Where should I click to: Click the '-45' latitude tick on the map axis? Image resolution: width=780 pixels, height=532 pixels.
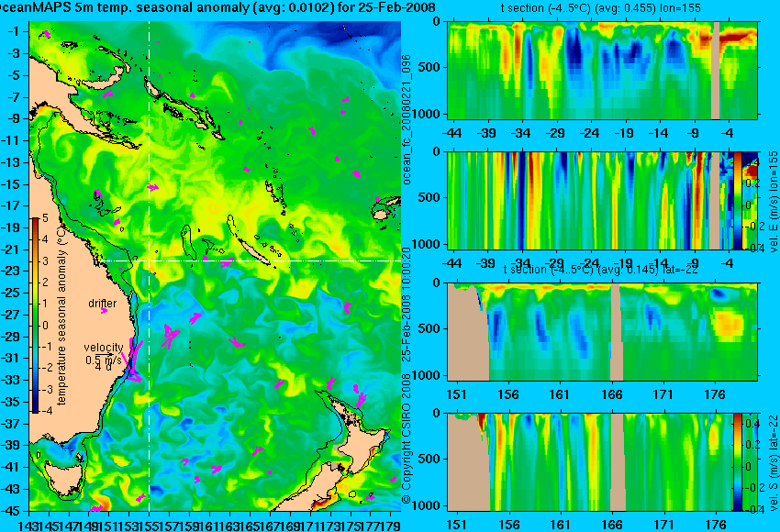coord(11,511)
